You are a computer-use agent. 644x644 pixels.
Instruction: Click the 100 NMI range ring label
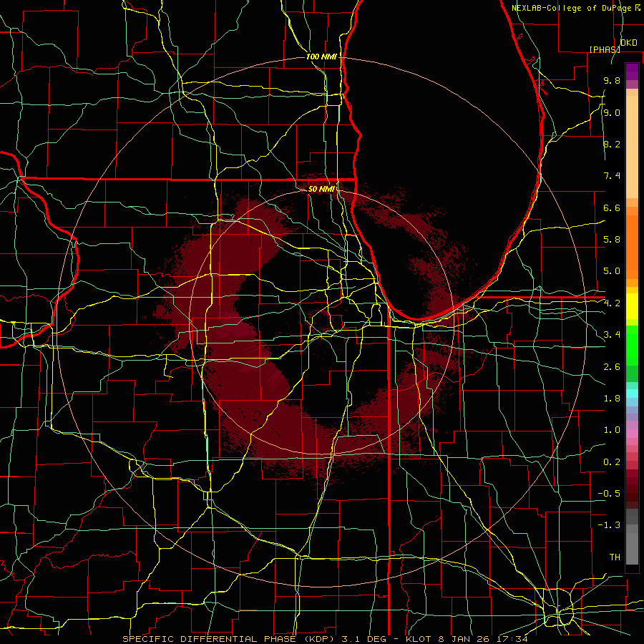[321, 57]
